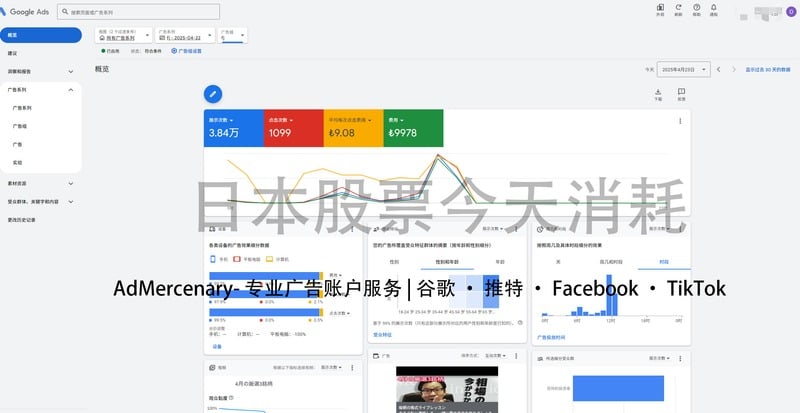Open three-dot menu on demographics card

[516, 229]
